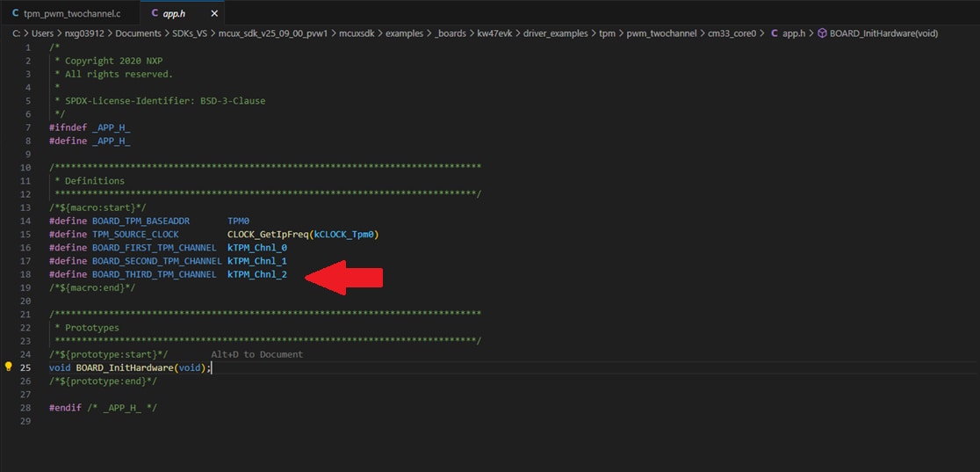Click the mcuxsdk breadcrumb folder

[x=360, y=33]
